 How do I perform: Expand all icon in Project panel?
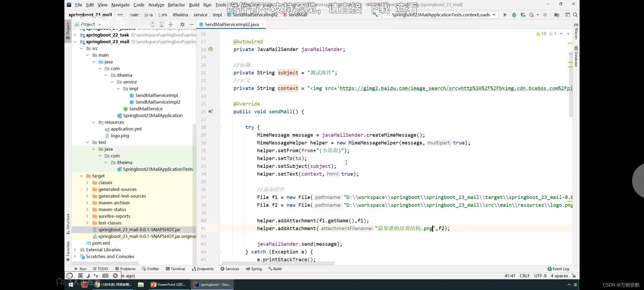[x=162, y=24]
